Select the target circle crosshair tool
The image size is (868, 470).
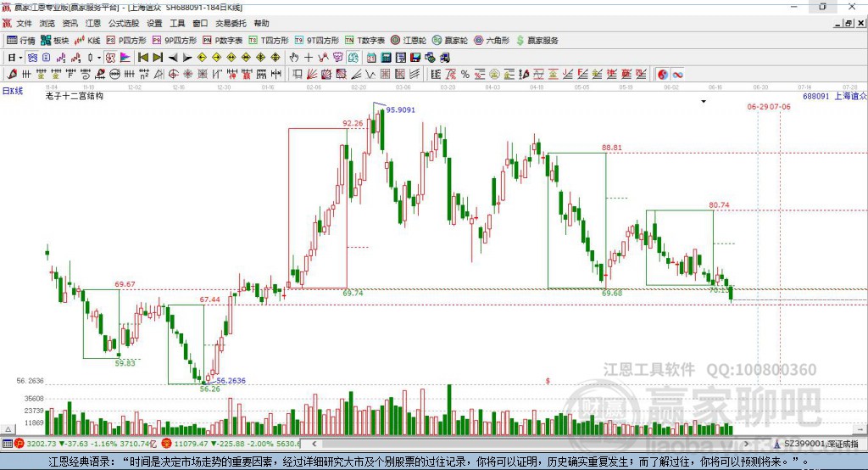[x=173, y=75]
